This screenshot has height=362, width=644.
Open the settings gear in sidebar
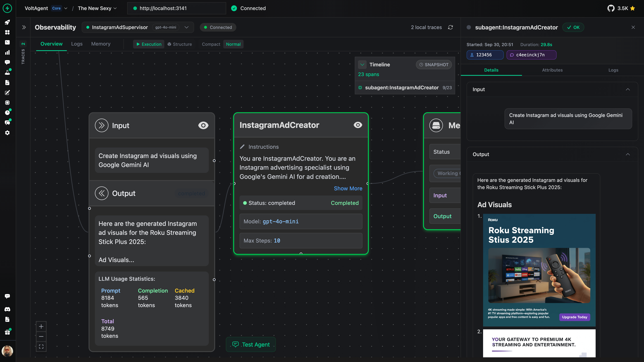click(x=7, y=133)
